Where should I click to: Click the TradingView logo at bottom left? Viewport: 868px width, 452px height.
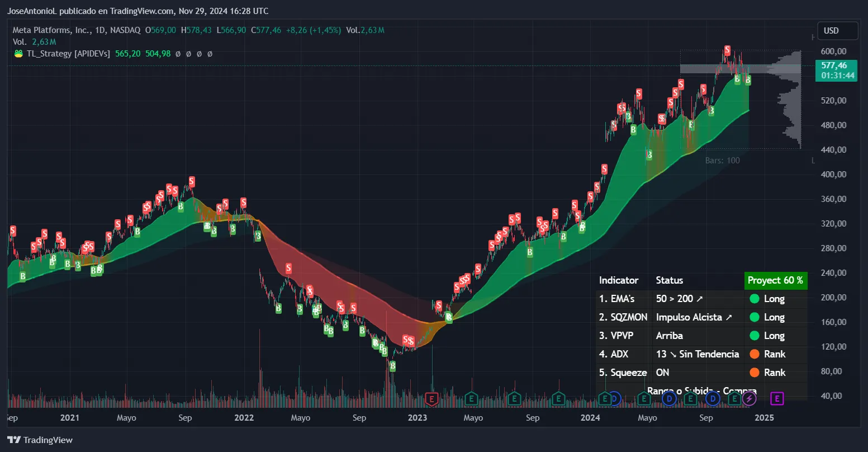coord(40,440)
